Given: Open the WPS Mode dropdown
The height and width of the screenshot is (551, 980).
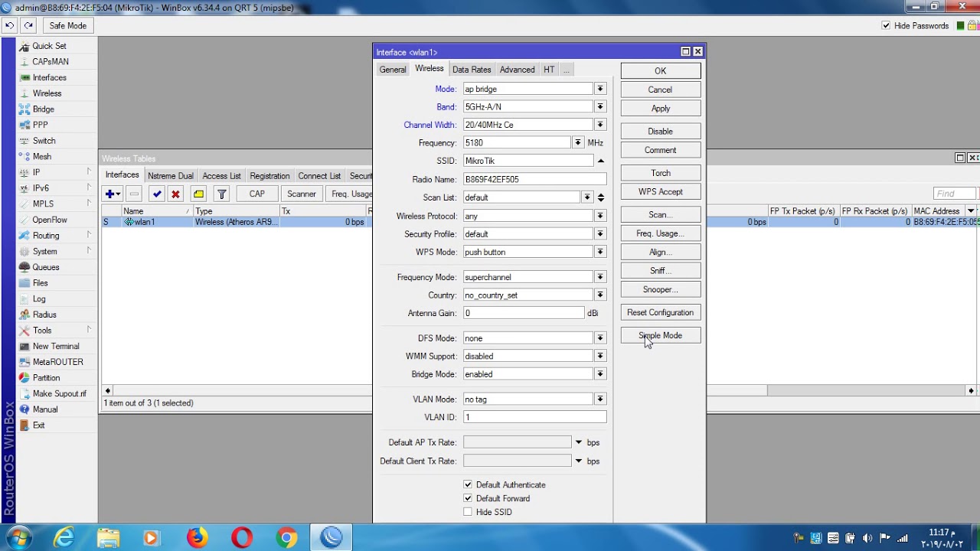Looking at the screenshot, I should tap(600, 252).
